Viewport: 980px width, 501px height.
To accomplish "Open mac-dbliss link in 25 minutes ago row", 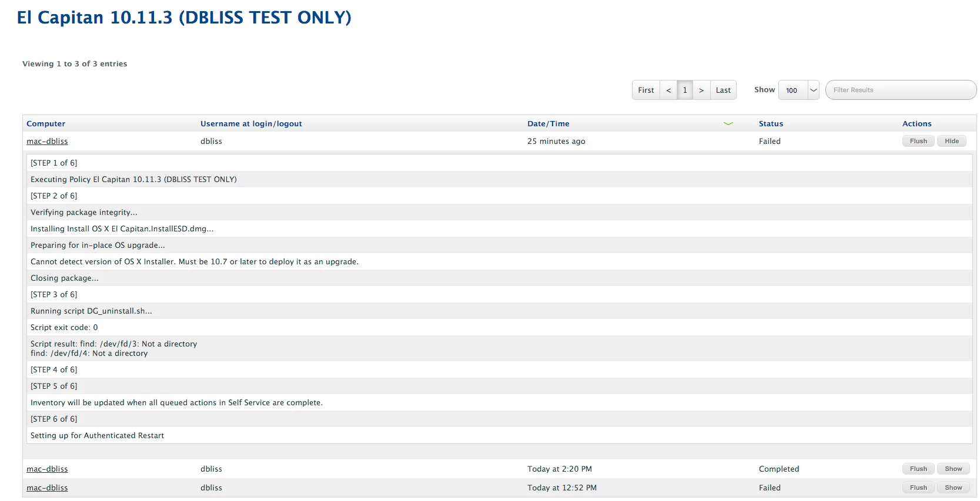I will click(47, 142).
